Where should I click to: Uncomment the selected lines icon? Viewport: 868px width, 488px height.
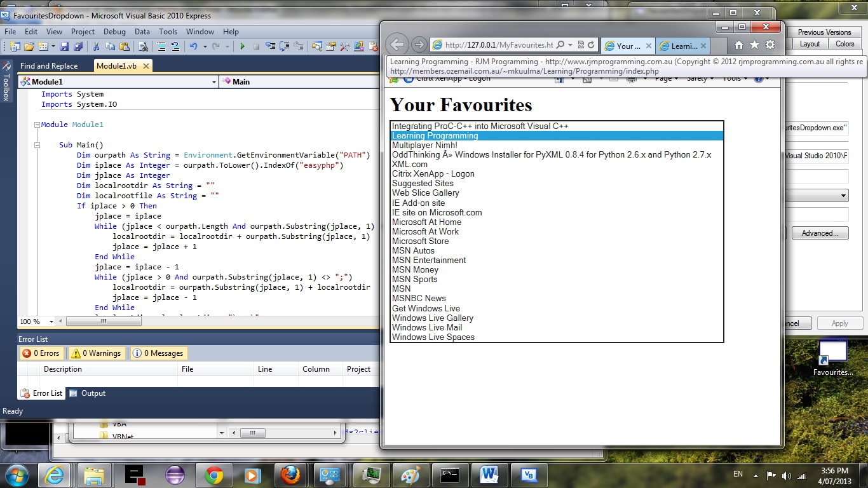pyautogui.click(x=175, y=46)
